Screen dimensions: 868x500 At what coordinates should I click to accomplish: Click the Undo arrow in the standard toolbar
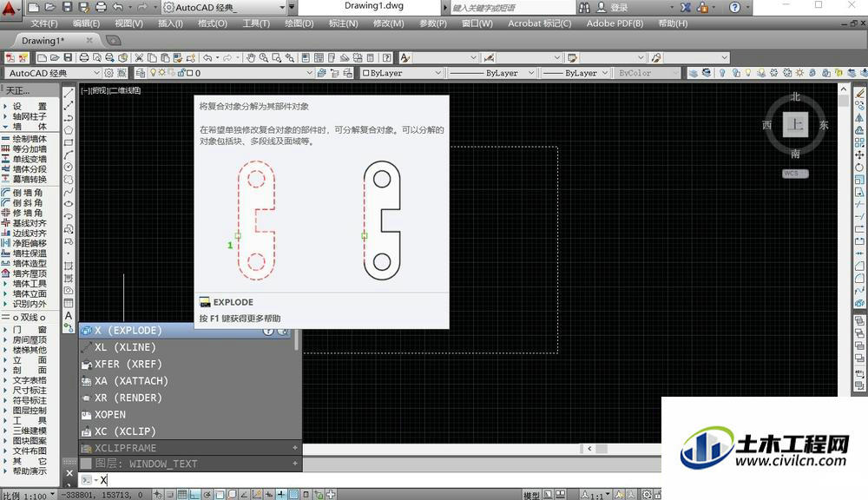(207, 57)
